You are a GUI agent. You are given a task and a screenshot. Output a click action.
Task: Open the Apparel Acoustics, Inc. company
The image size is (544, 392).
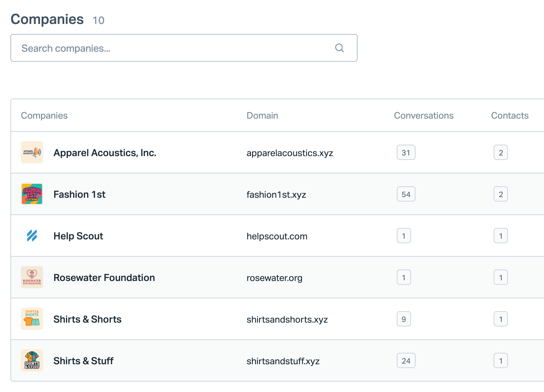(x=105, y=153)
